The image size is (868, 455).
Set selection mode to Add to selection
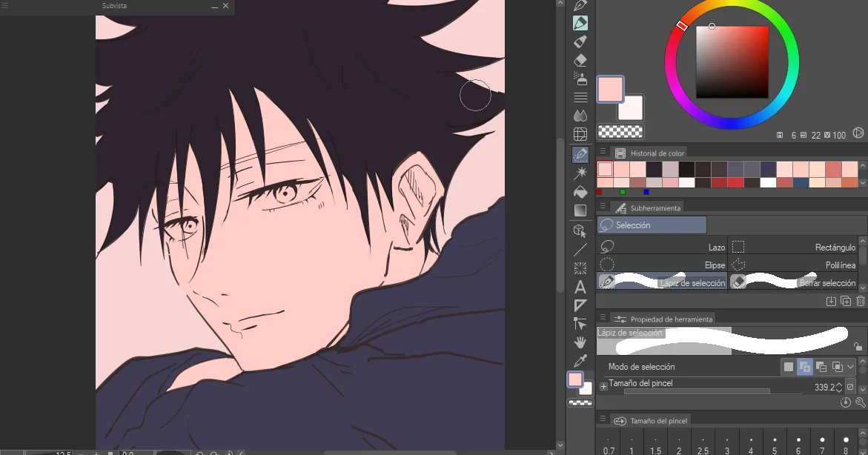pyautogui.click(x=805, y=366)
